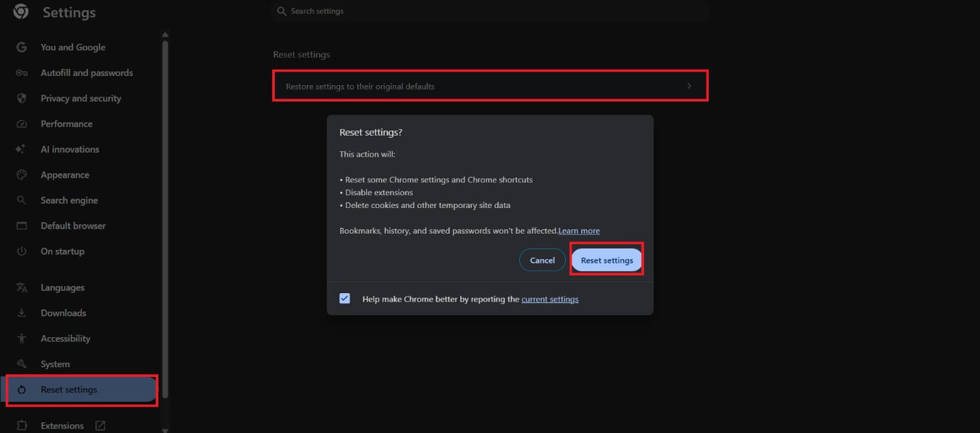
Task: Click the window icon for Default browser
Action: click(21, 226)
